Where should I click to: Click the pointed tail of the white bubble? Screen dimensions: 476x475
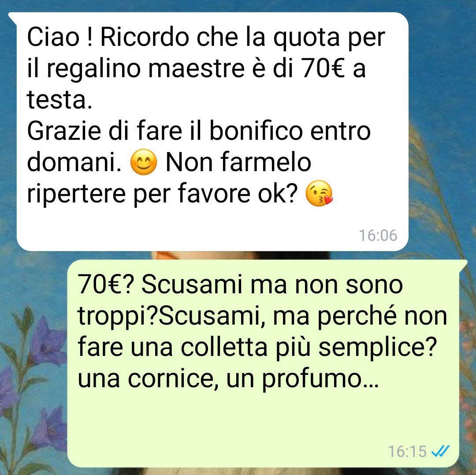tap(13, 18)
